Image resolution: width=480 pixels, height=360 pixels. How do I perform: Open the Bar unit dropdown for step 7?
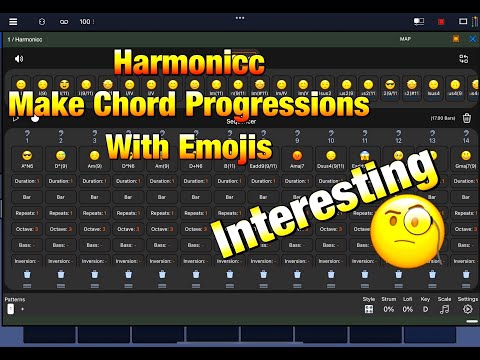pos(229,197)
